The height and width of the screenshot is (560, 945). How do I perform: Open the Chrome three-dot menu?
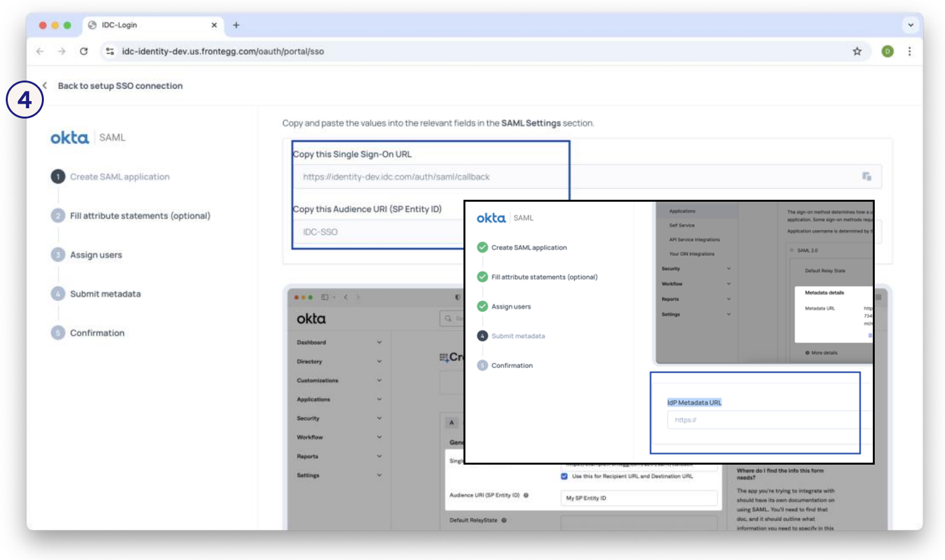pyautogui.click(x=909, y=52)
